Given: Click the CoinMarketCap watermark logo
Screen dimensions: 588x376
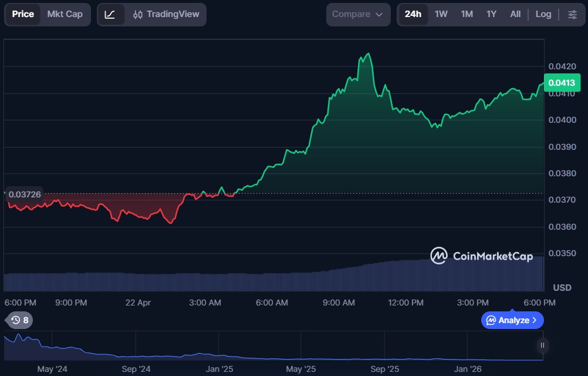Looking at the screenshot, I should 481,256.
